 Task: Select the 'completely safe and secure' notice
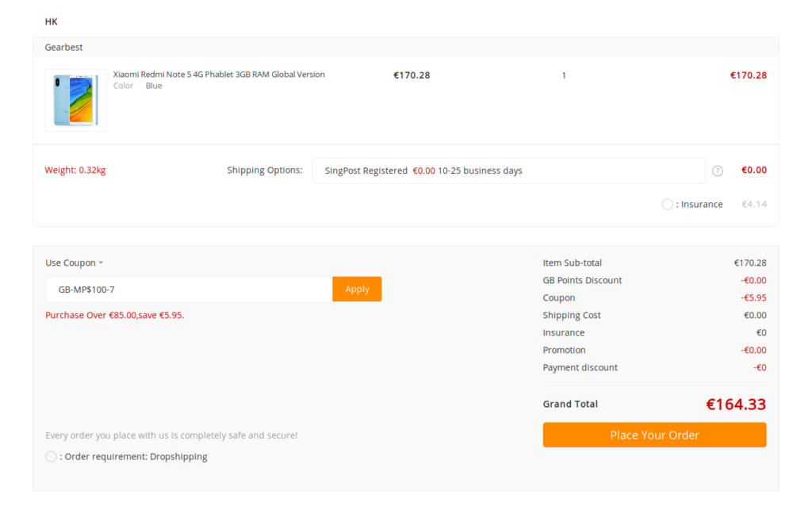[171, 436]
